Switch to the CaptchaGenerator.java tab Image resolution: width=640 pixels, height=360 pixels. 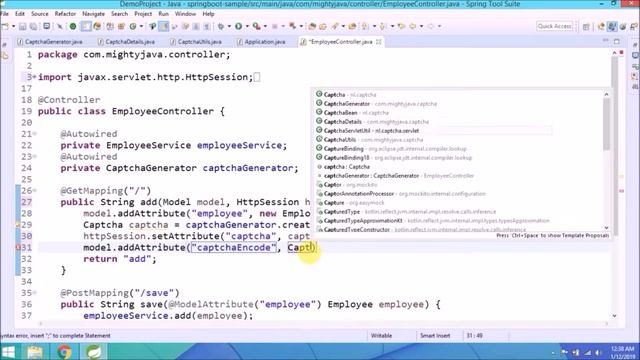pos(50,42)
